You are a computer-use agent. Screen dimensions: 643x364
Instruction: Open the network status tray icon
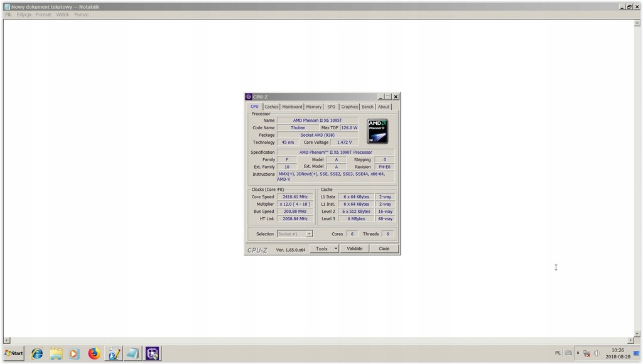(x=587, y=353)
